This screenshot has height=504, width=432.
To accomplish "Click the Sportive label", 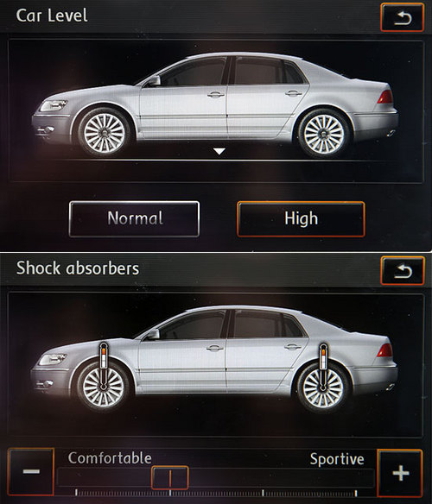I will 337,459.
